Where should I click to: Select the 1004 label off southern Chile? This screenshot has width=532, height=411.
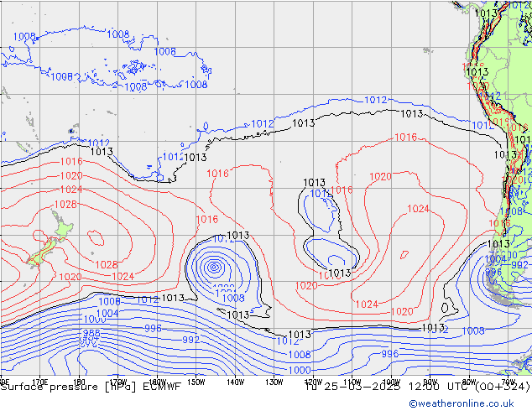[x=495, y=259]
